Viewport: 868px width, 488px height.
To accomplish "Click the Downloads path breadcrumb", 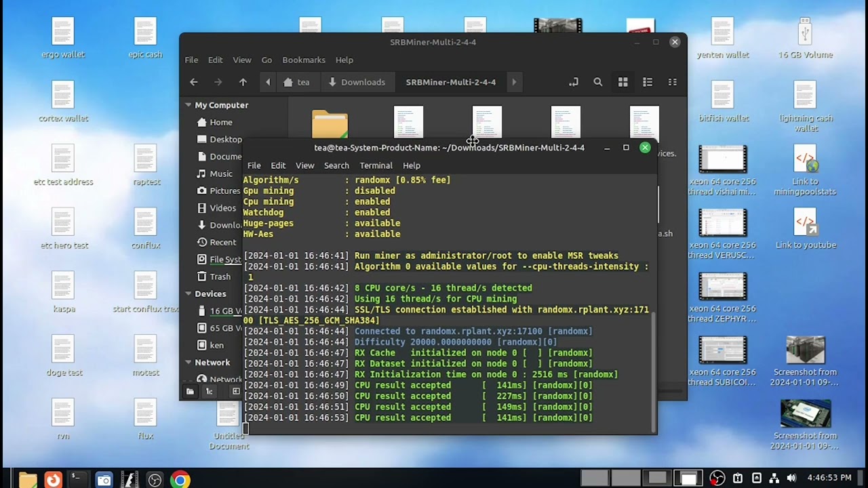I will (357, 82).
